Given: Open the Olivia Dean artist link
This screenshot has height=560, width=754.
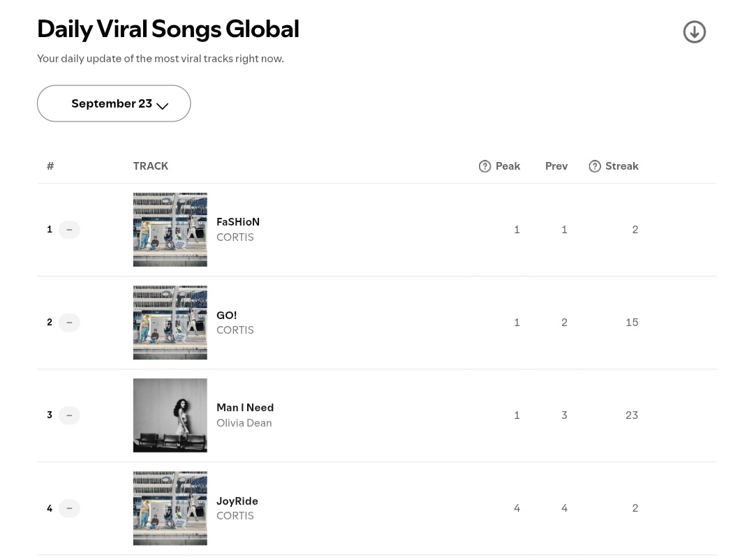Looking at the screenshot, I should [244, 423].
